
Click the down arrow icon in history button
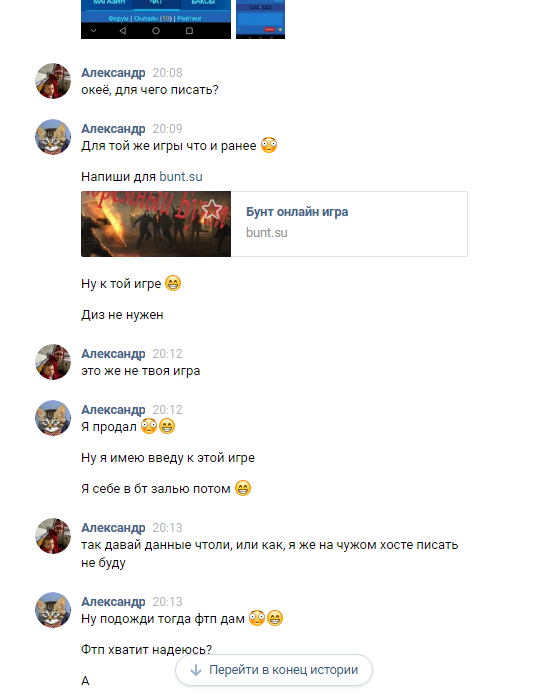pos(196,670)
